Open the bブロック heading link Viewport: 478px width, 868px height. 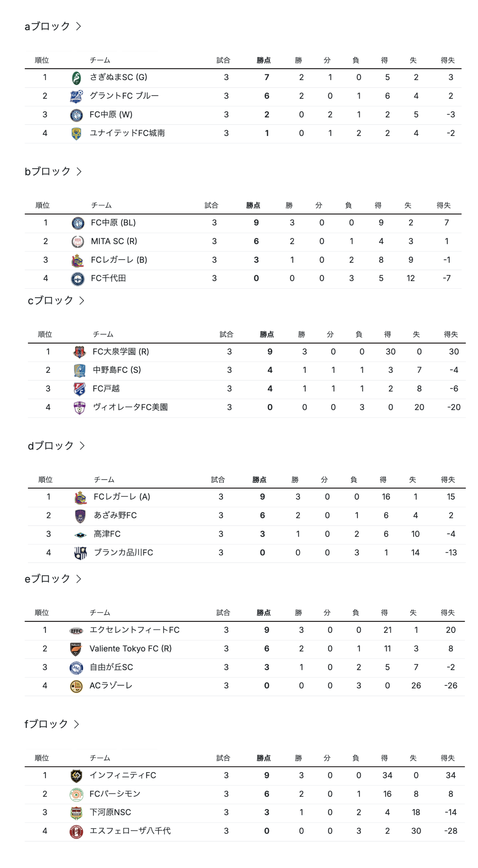point(47,171)
